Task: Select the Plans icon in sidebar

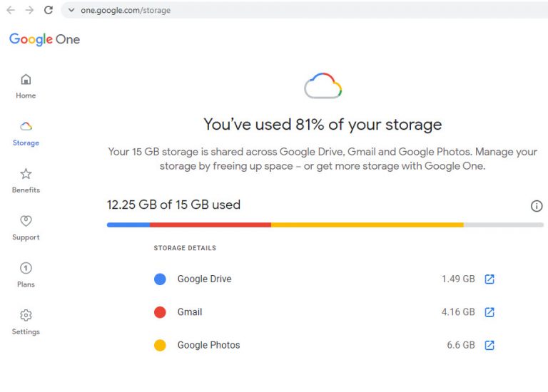Action: (26, 269)
